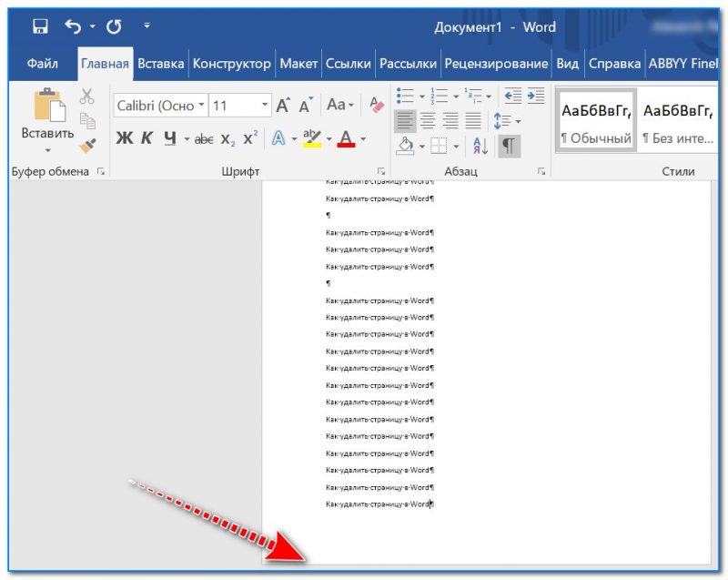Screen dimensions: 728x580
Task: Open the Буфер обмена dialog launcher
Action: [101, 171]
